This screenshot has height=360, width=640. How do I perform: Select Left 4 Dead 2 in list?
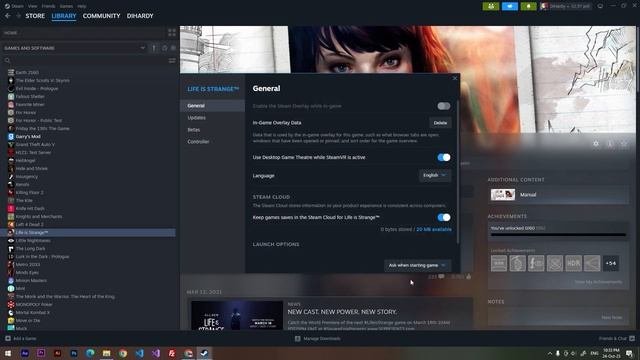(29, 224)
